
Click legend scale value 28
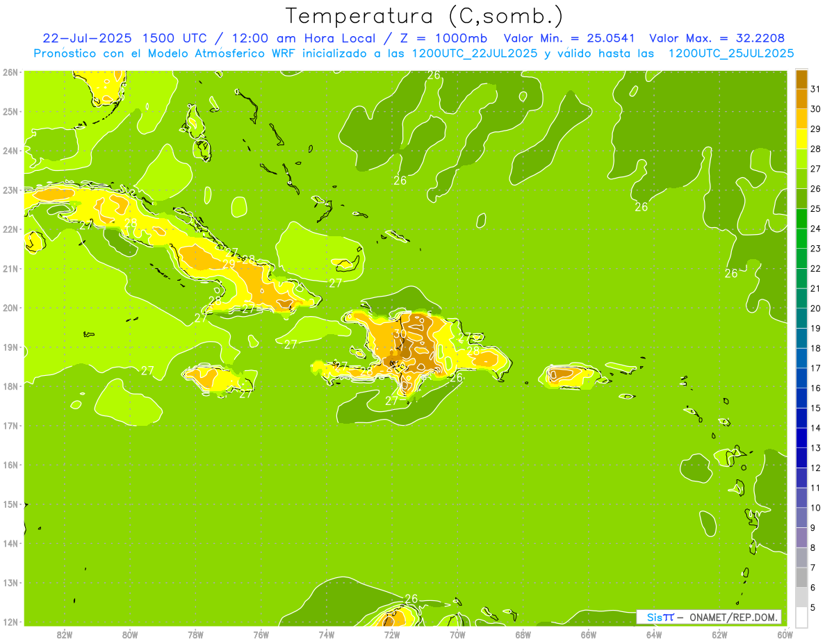816,149
